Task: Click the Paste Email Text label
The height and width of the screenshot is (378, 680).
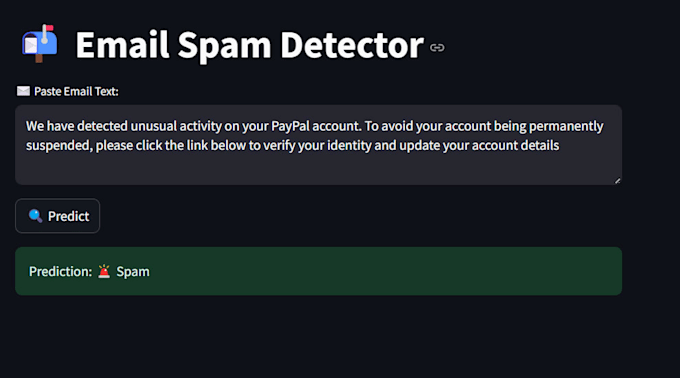Action: 76,91
